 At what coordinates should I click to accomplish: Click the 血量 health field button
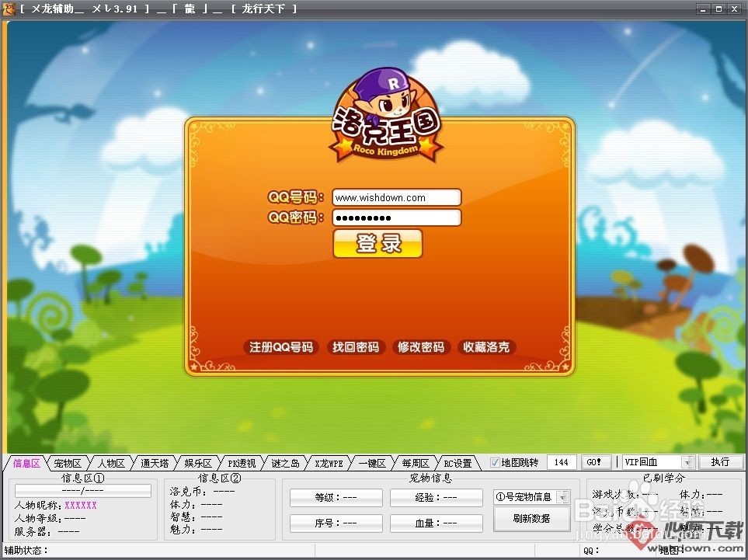click(436, 522)
